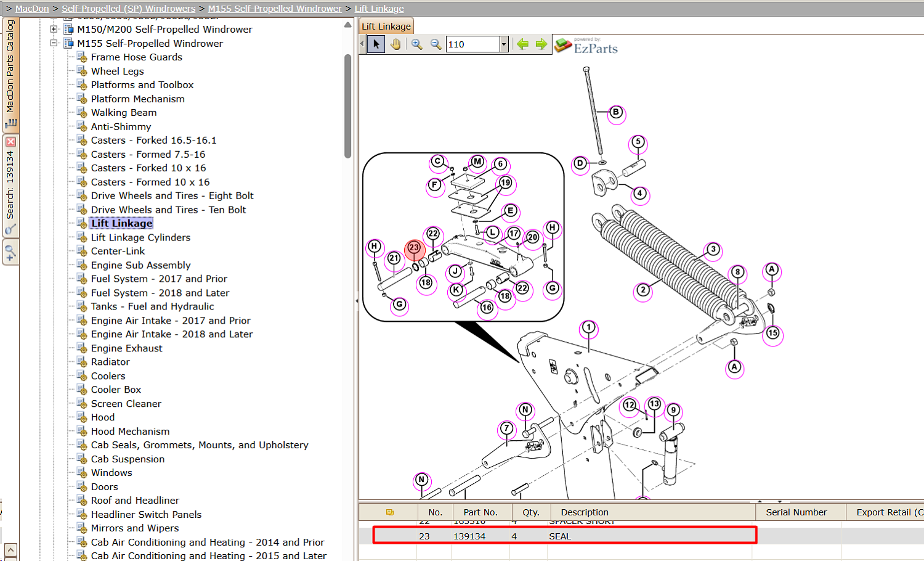Open the Cab Suspension tree item
Screen dimensions: 924x561
(x=128, y=459)
